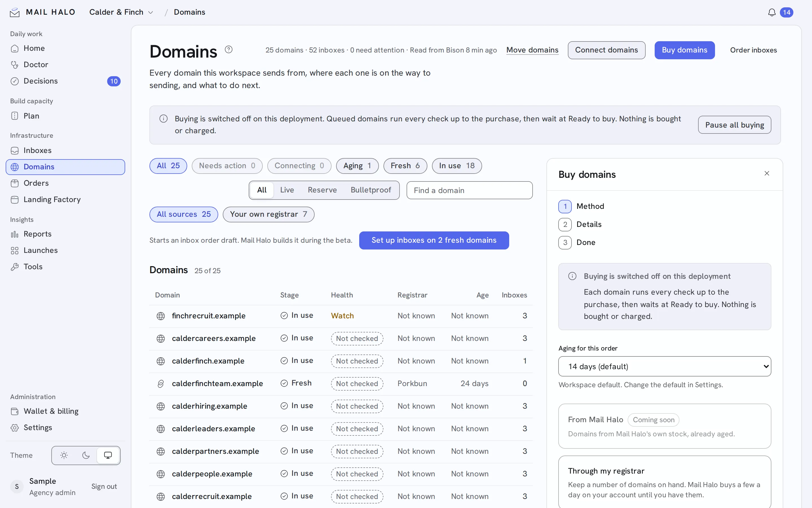The height and width of the screenshot is (508, 812).
Task: Open Doctor via its stethoscope icon
Action: coord(15,65)
